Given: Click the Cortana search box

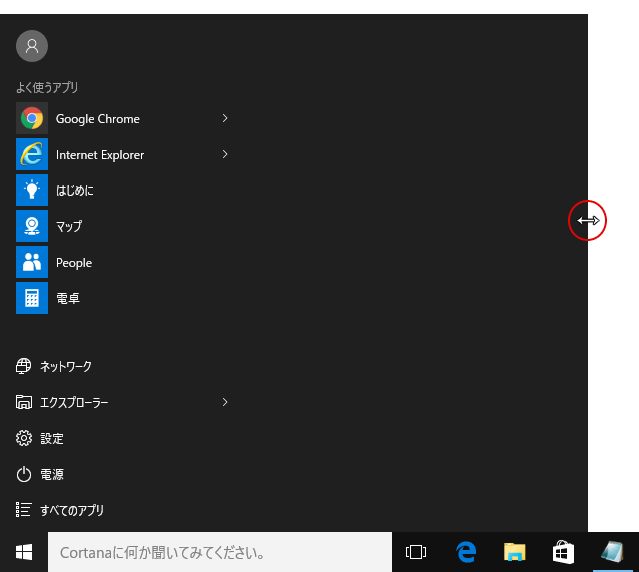Looking at the screenshot, I should tap(220, 552).
